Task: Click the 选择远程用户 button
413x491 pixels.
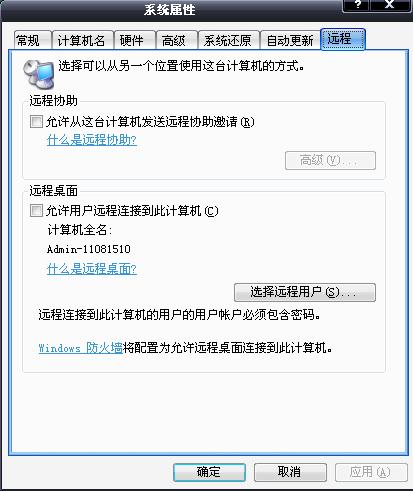Action: pos(305,292)
